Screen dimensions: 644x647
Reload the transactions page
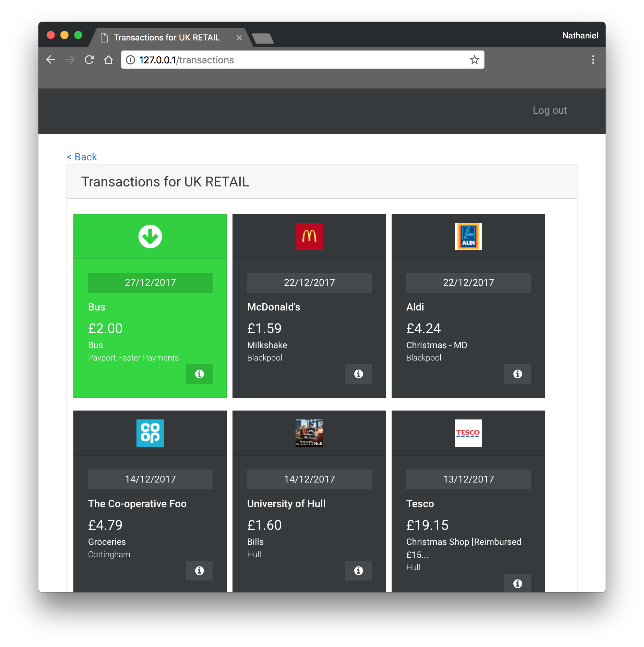[x=89, y=60]
